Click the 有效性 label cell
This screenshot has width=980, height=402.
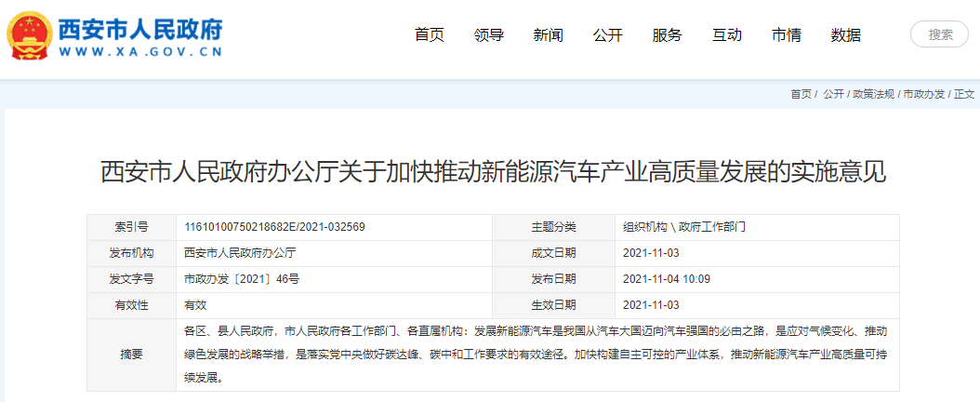(x=131, y=306)
